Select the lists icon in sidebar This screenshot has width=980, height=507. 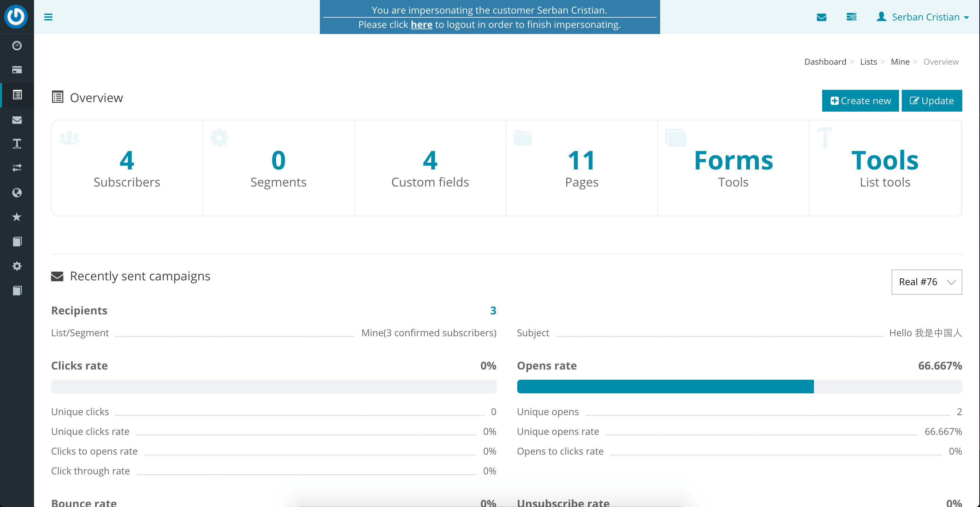coord(17,95)
